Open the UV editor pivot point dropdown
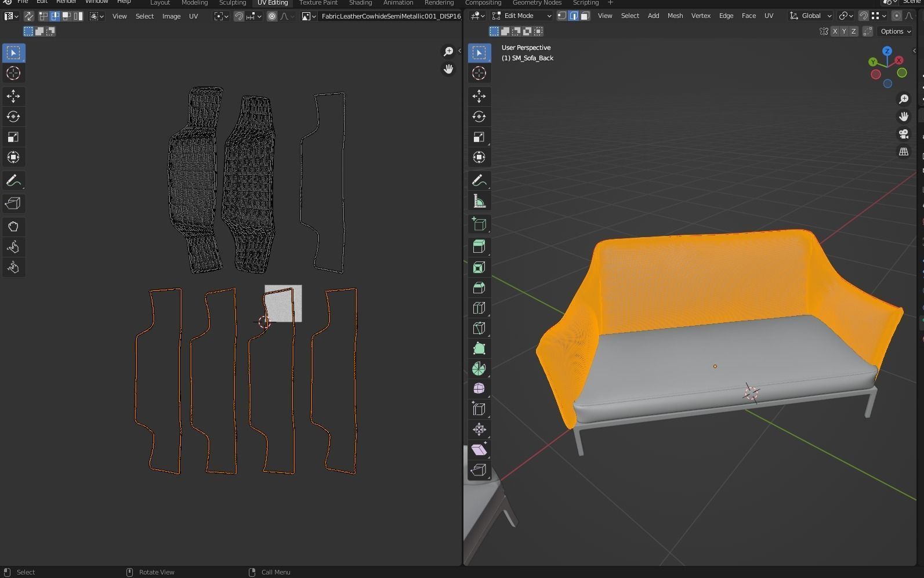The height and width of the screenshot is (578, 924). pyautogui.click(x=221, y=16)
